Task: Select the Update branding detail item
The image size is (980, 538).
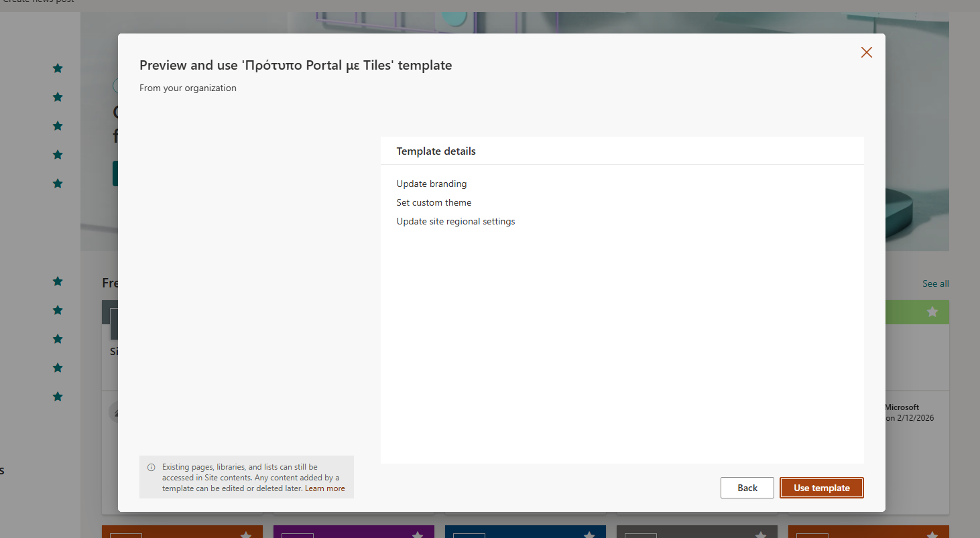Action: [x=431, y=184]
